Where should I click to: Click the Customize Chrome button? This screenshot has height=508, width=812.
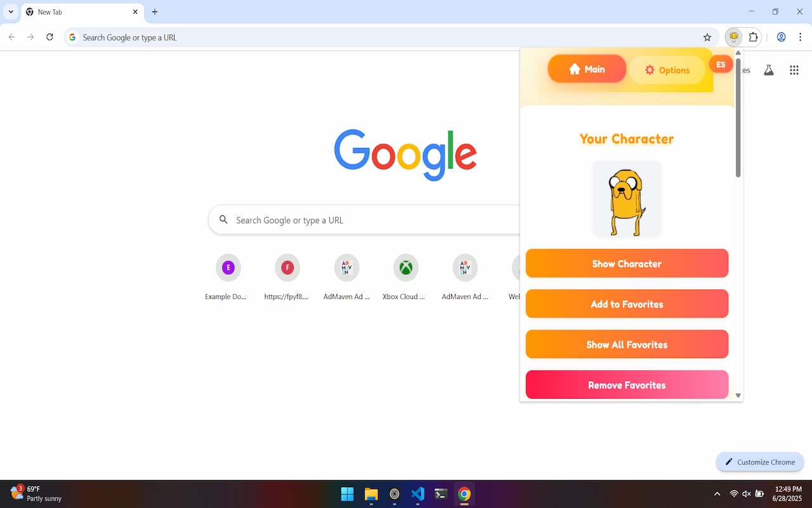point(760,462)
